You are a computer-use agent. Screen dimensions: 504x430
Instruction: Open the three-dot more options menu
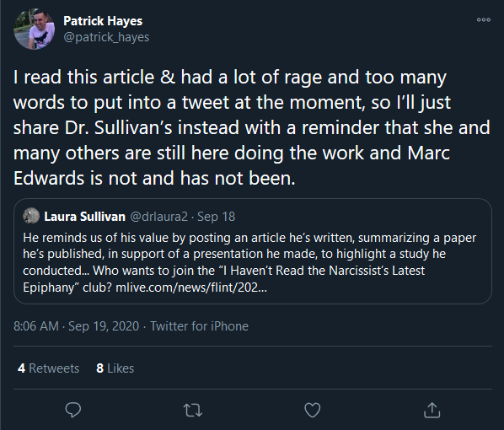(484, 19)
